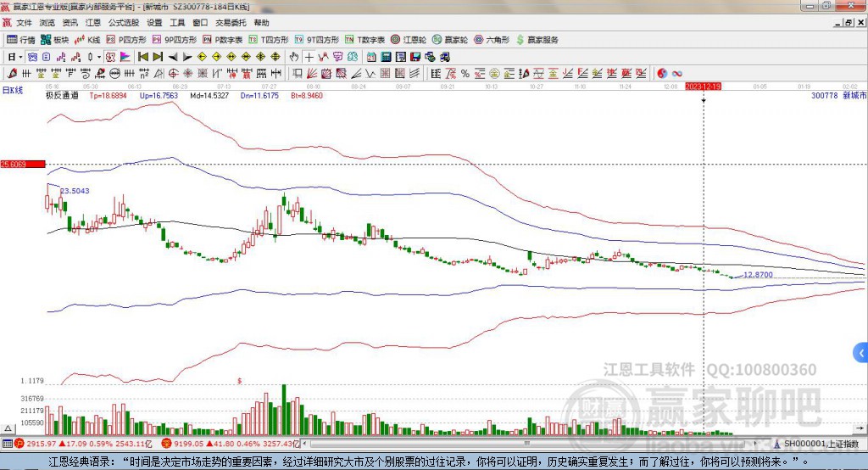Open the 江恩 menu
The image size is (868, 470).
click(93, 23)
